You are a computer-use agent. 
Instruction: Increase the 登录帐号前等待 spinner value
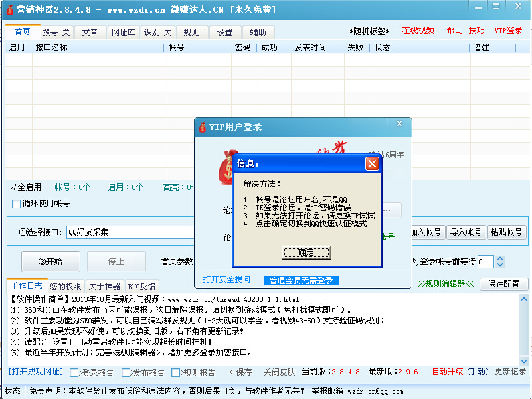coord(499,258)
